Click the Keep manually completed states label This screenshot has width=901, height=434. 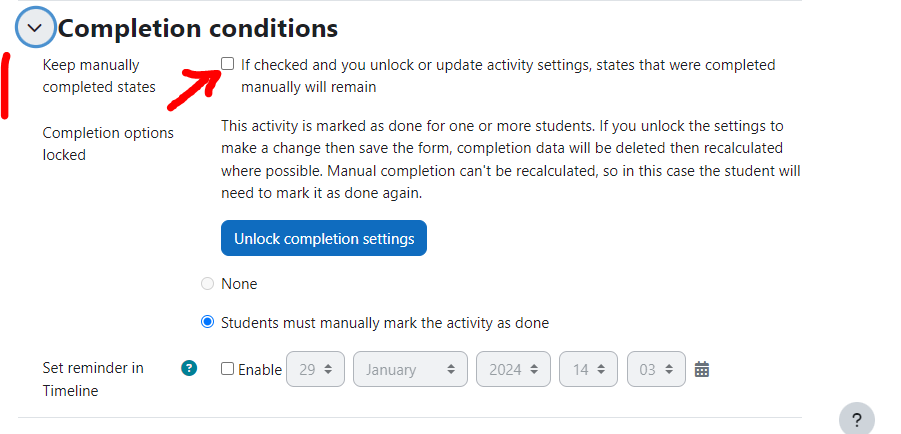point(99,76)
